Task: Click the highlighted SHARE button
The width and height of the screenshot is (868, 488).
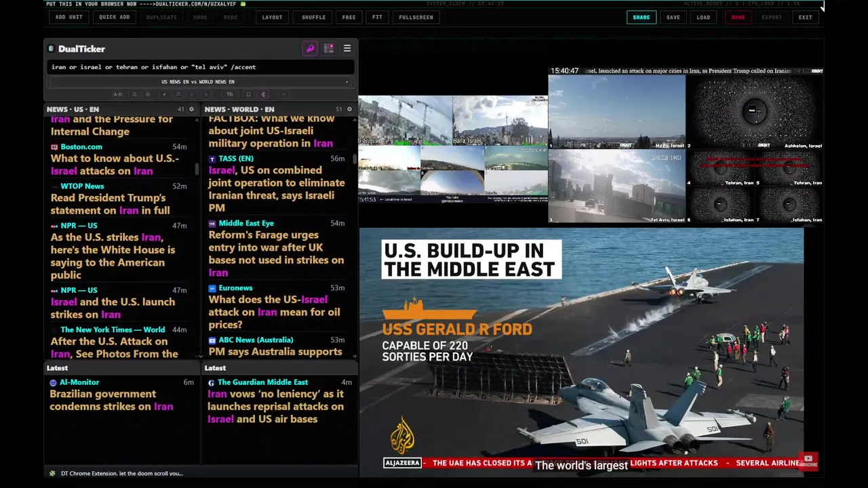Action: [641, 17]
